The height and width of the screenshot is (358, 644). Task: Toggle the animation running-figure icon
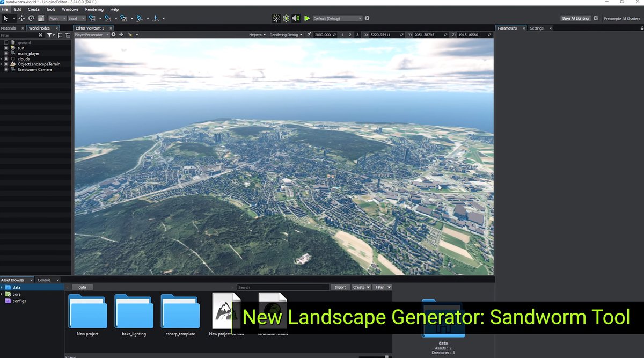(276, 18)
